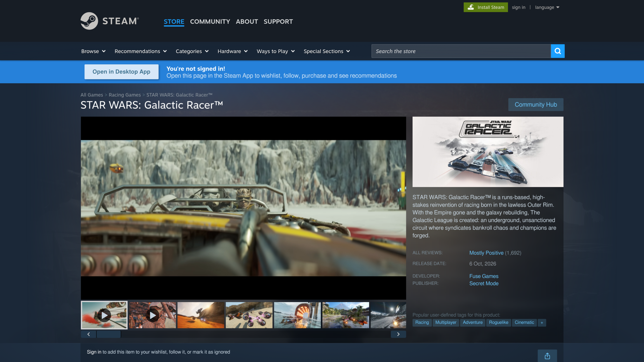
Task: Open the ABOUT tab
Action: pos(247,22)
